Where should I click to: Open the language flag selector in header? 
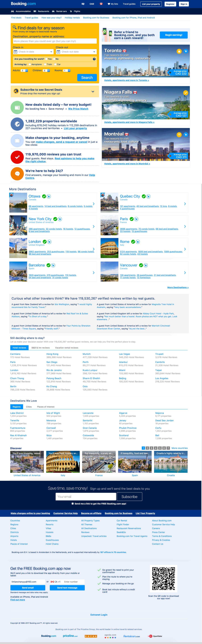pos(101,4)
